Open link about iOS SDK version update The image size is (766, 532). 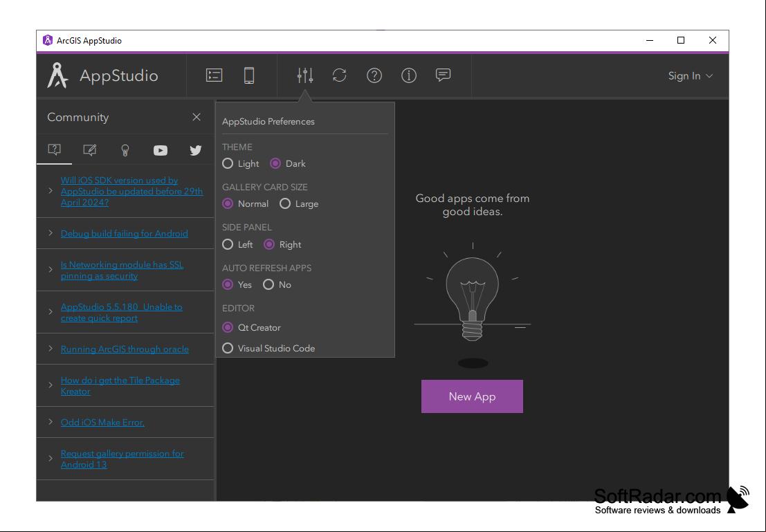tap(131, 191)
